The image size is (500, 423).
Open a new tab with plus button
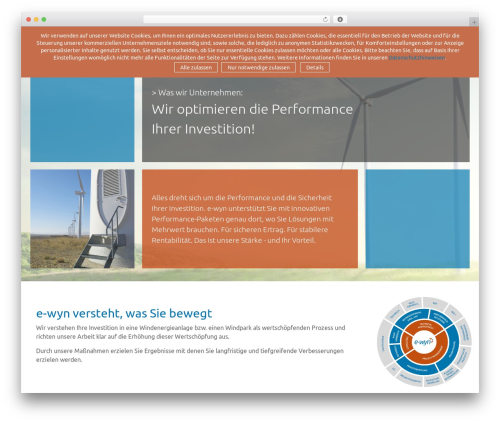[x=474, y=22]
